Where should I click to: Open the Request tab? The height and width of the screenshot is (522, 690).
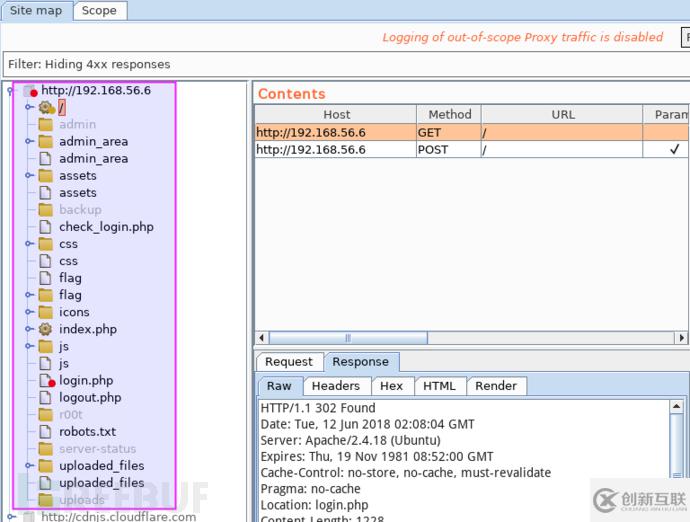pos(289,362)
